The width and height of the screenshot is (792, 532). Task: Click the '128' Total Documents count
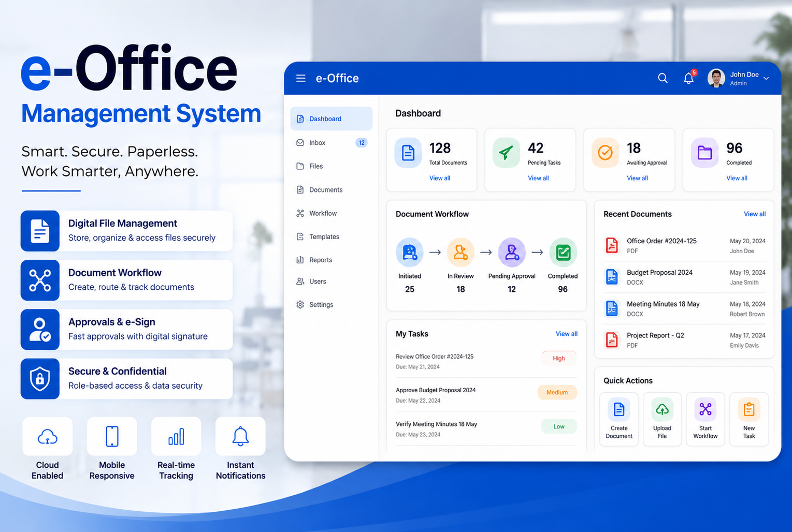coord(440,148)
